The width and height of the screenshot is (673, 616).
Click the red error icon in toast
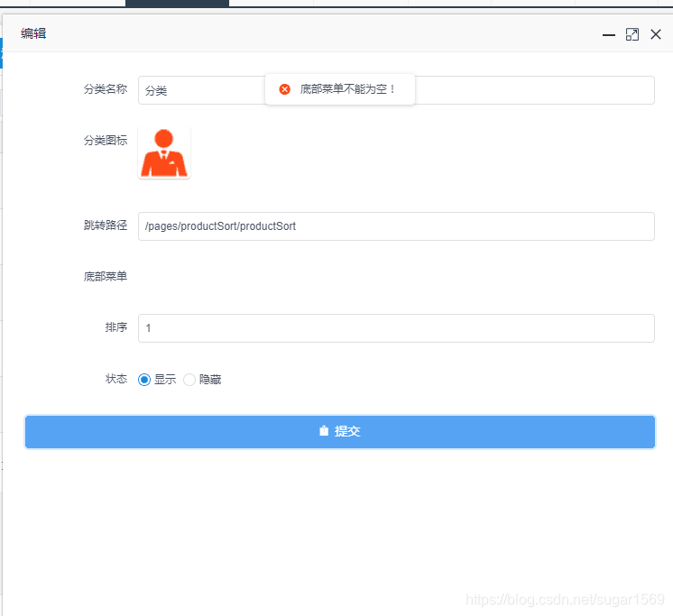click(284, 89)
